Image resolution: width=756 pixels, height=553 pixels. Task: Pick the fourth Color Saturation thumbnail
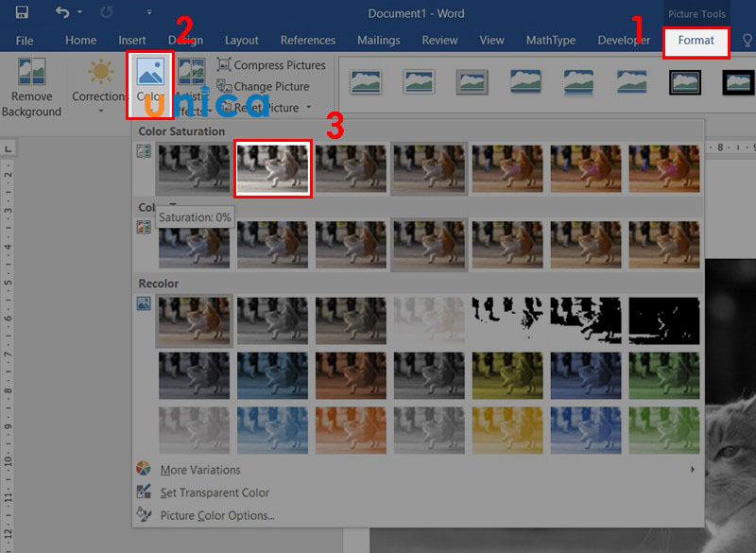click(x=429, y=168)
